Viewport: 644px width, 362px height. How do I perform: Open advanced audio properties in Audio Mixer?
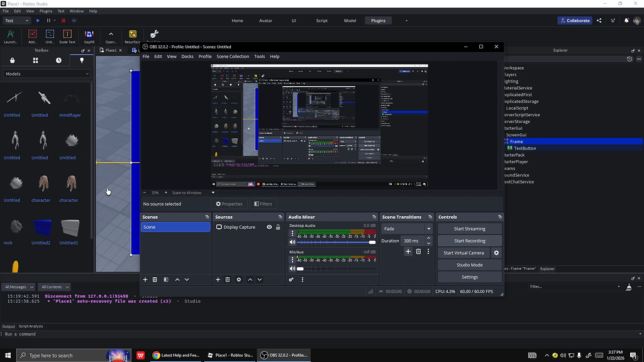(x=291, y=280)
